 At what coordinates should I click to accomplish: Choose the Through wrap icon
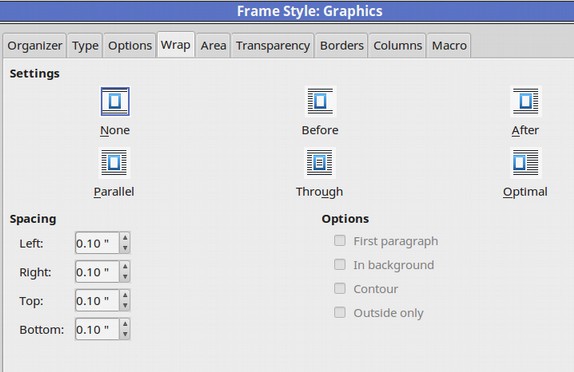pos(320,163)
